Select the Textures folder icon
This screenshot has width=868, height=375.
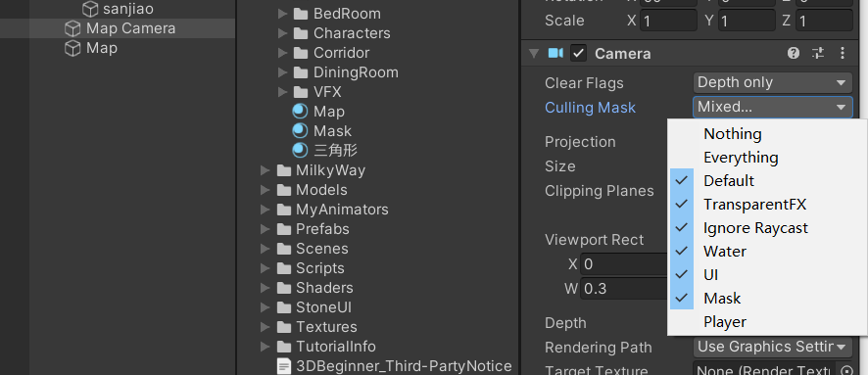click(284, 327)
